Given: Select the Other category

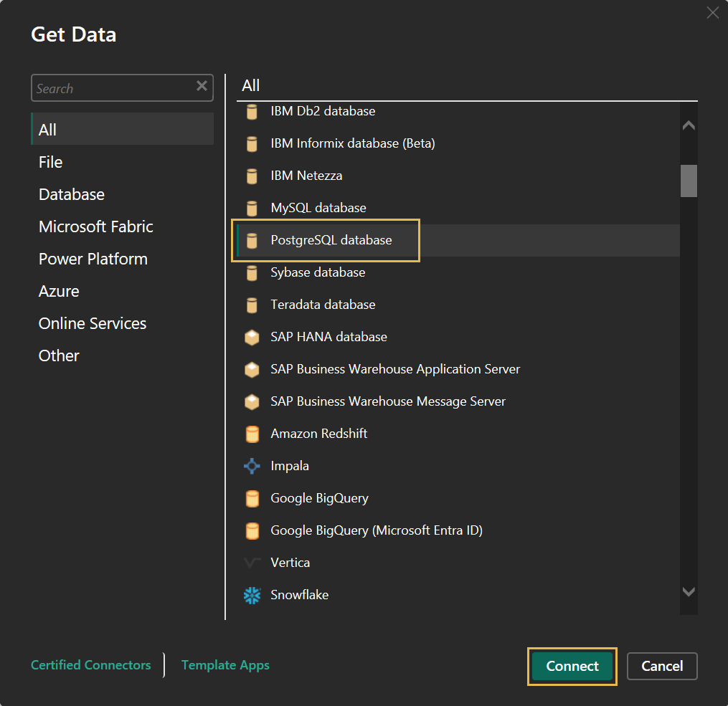Looking at the screenshot, I should pyautogui.click(x=123, y=356).
